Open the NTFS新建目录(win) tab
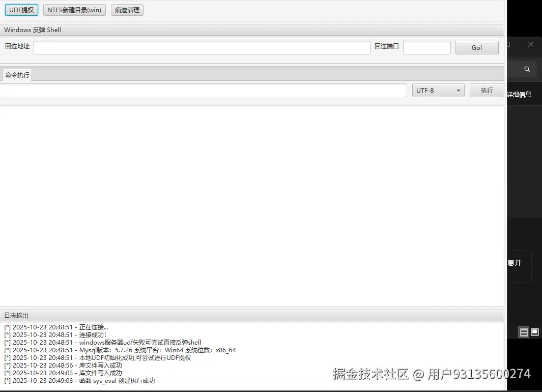The image size is (542, 392). 74,9
